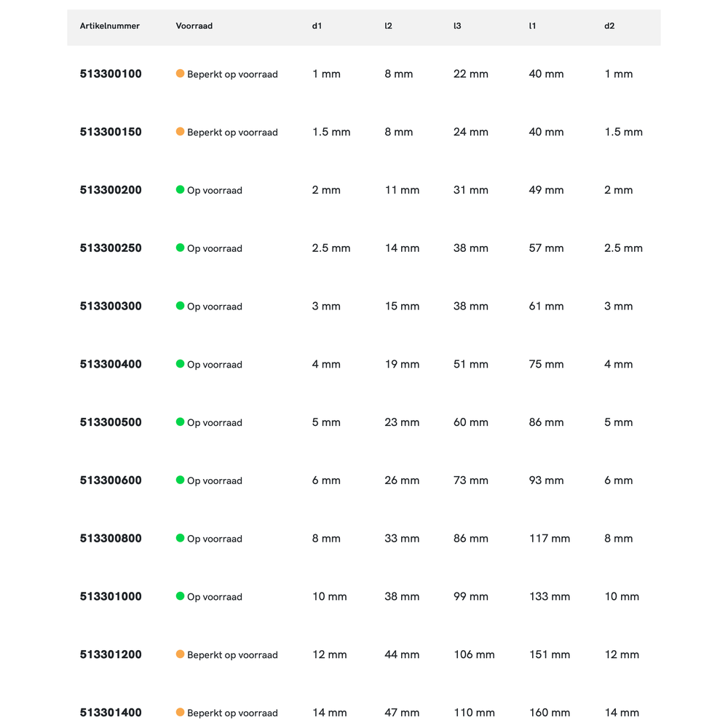Click orange indicator next to 513301400

[x=180, y=712]
